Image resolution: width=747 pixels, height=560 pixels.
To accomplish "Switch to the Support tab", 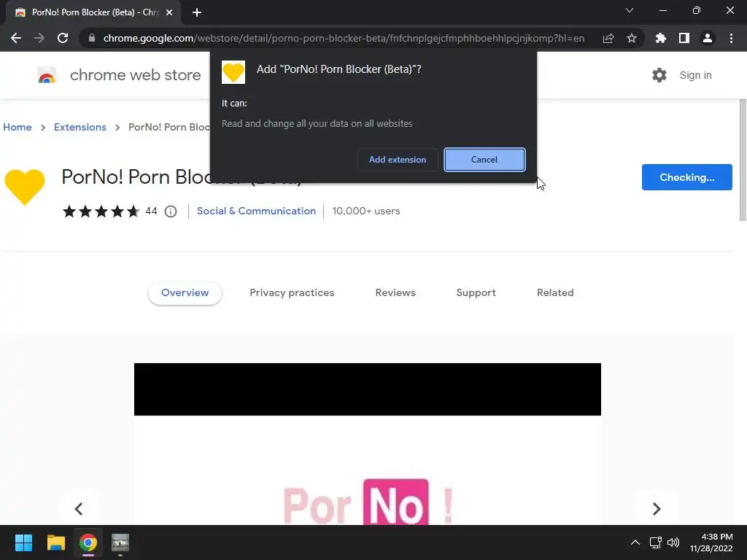I will pos(476,293).
